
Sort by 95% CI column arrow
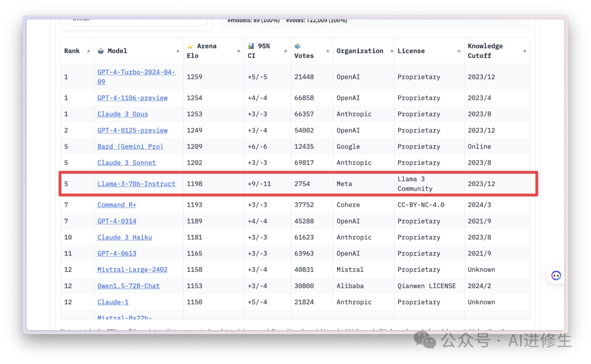[x=285, y=51]
